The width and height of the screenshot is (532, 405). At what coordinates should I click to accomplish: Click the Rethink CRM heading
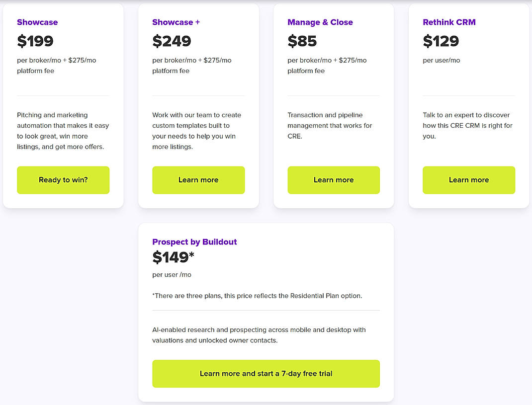(x=449, y=22)
